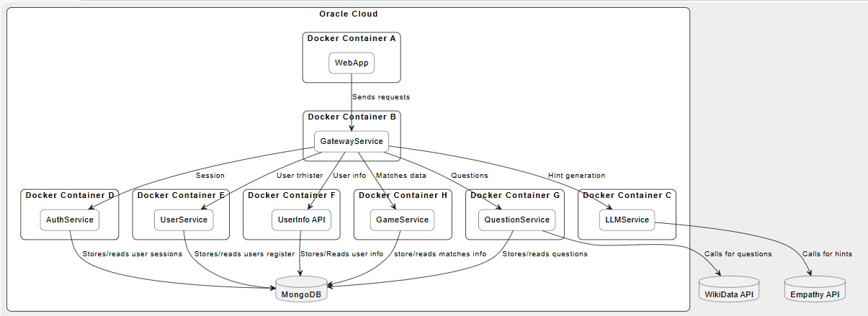Click the 'Questions' edge label
The width and height of the screenshot is (868, 316).
[469, 175]
